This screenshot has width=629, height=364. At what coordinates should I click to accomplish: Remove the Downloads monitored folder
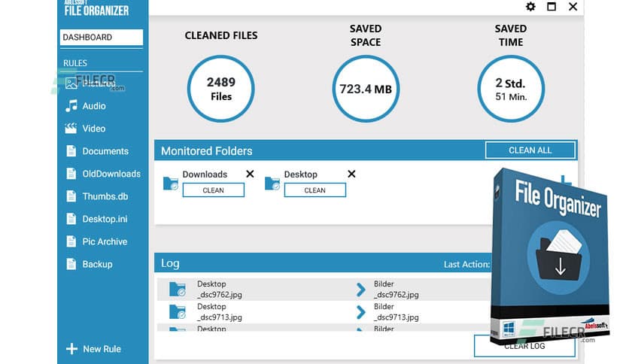tap(250, 174)
